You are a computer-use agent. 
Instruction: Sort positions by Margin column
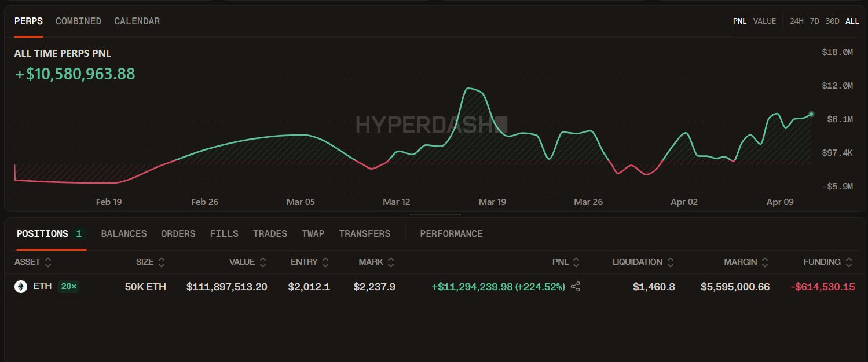(765, 262)
